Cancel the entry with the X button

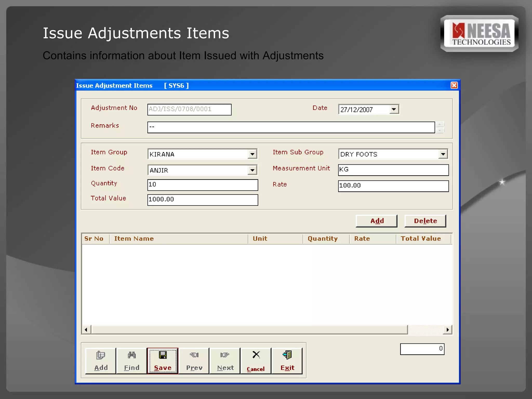(x=256, y=361)
